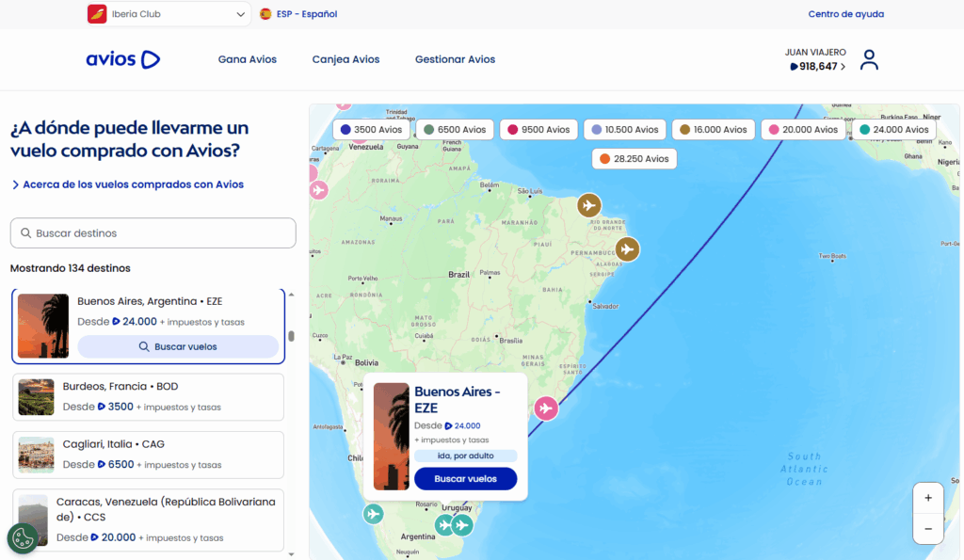The width and height of the screenshot is (964, 560).
Task: Click the Buenos Aires popup image
Action: tap(391, 437)
